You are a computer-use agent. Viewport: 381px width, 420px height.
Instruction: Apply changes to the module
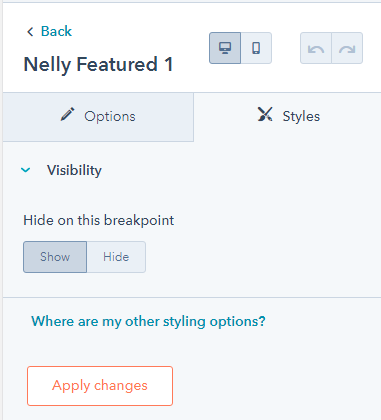[100, 386]
